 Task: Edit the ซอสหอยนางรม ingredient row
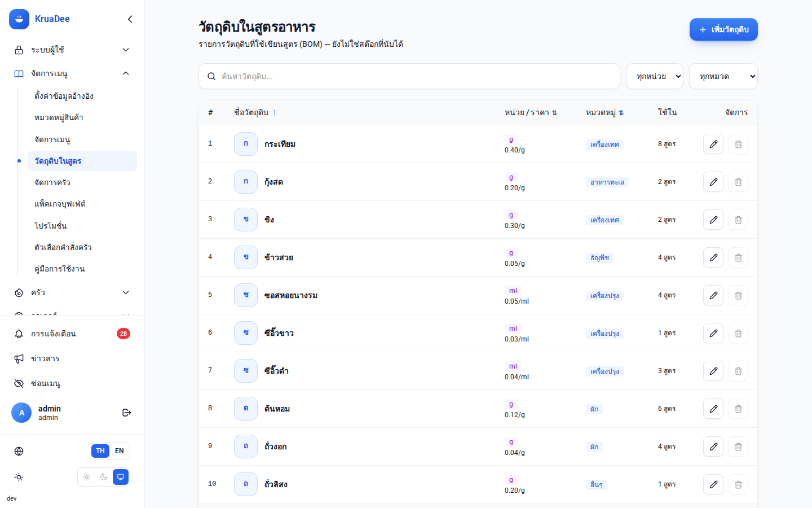coord(713,295)
